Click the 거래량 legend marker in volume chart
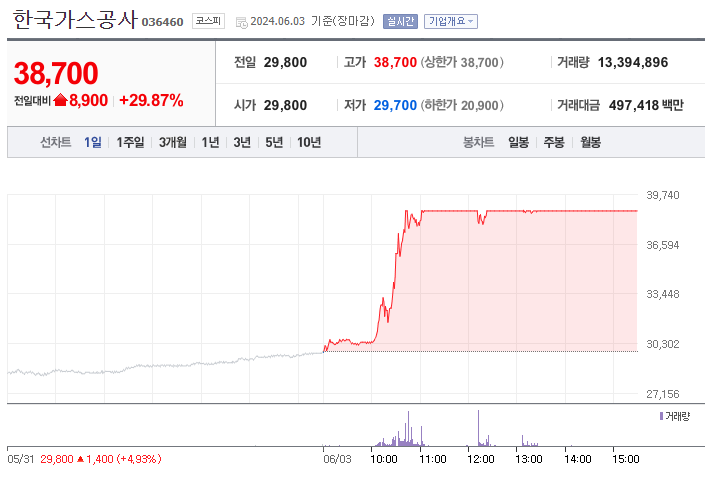 pos(661,416)
